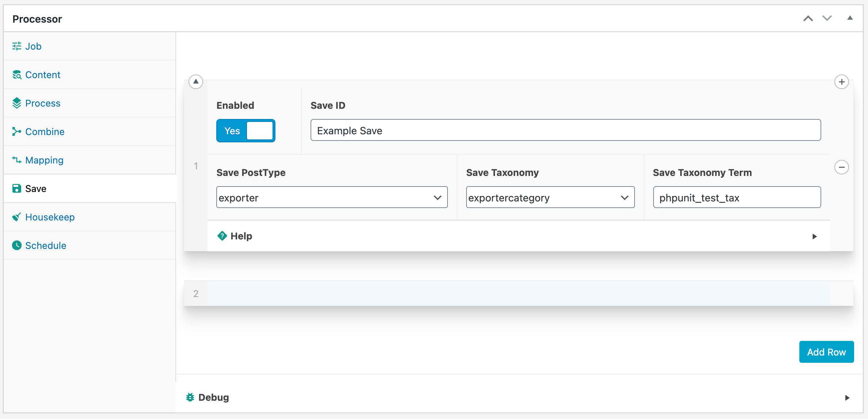868x419 pixels.
Task: Open the Schedule tab
Action: pyautogui.click(x=90, y=246)
